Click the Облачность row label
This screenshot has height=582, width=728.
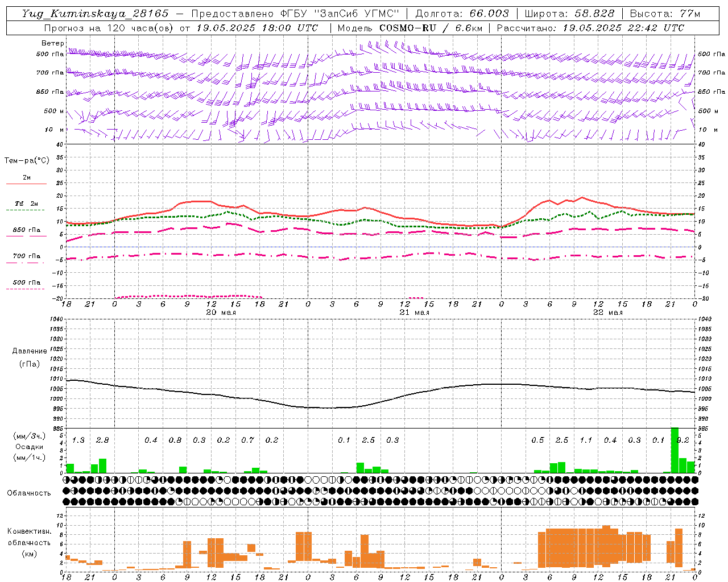tap(29, 493)
